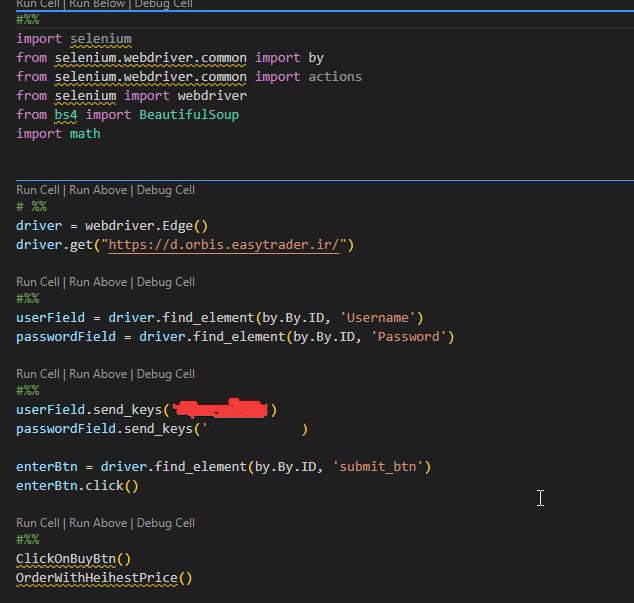
Task: Click the 'Username' string literal
Action: (x=378, y=318)
